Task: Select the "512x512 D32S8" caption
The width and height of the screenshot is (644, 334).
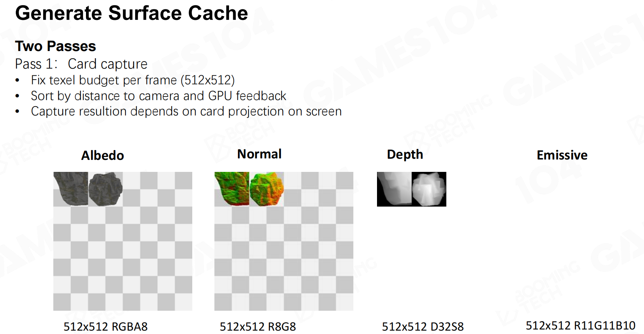Action: coord(422,326)
